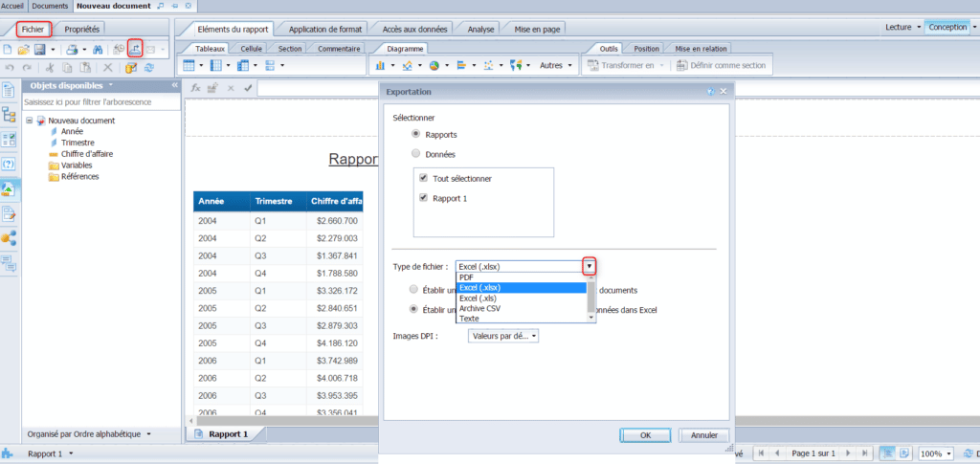Click the Conception mode button

click(947, 28)
